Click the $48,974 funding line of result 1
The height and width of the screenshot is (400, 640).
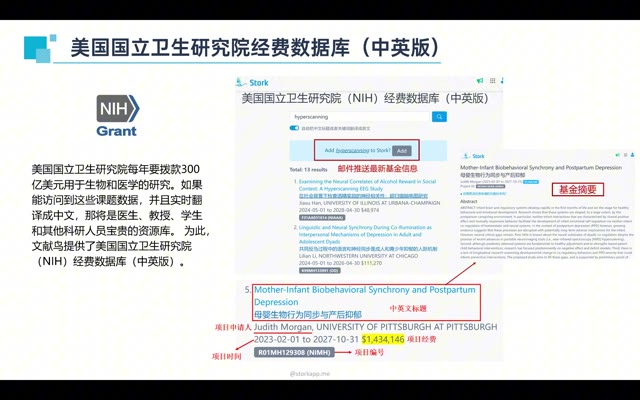[x=339, y=210]
